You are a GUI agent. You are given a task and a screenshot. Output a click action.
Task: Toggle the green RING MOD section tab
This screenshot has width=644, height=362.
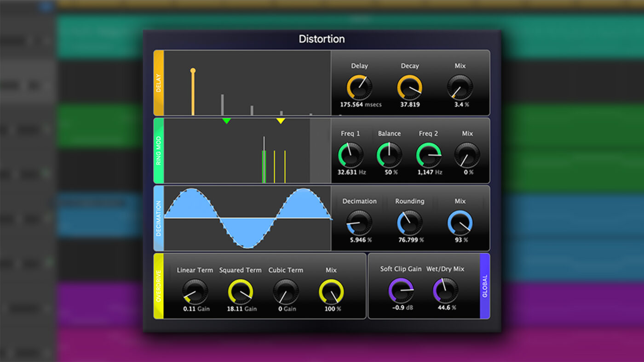(x=159, y=150)
